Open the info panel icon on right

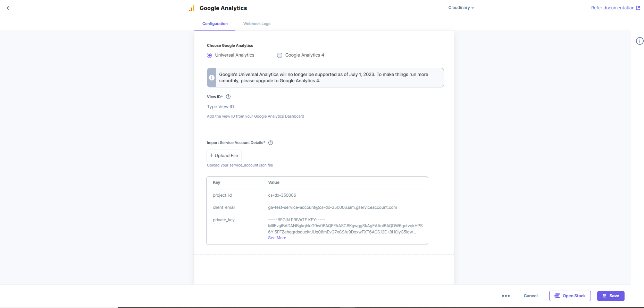[639, 41]
